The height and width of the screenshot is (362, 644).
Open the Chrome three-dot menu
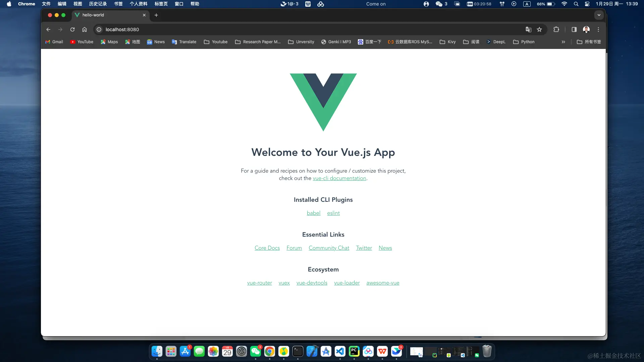click(598, 29)
